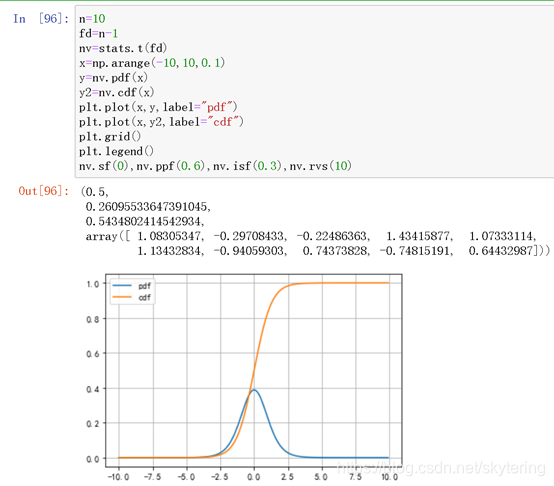Click the In [96] cell prompt
Image resolution: width=554 pixels, height=486 pixels.
click(x=41, y=19)
